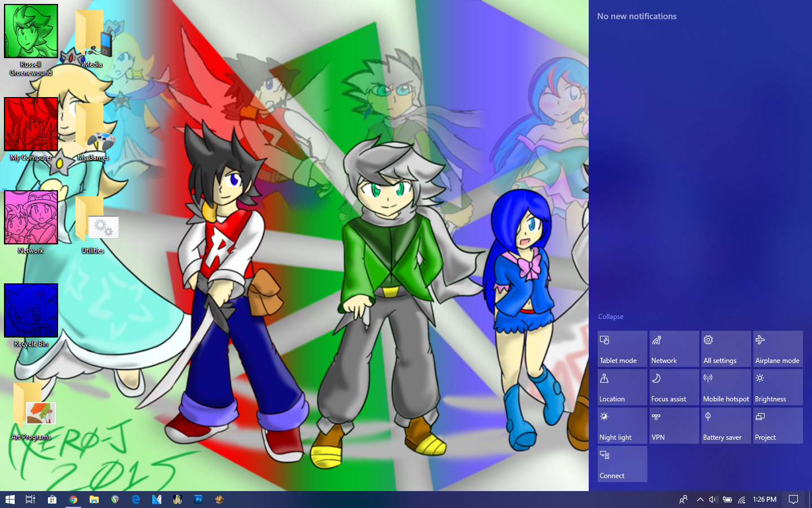Turn on Battery saver
Screen dimensions: 812x508
coord(726,425)
